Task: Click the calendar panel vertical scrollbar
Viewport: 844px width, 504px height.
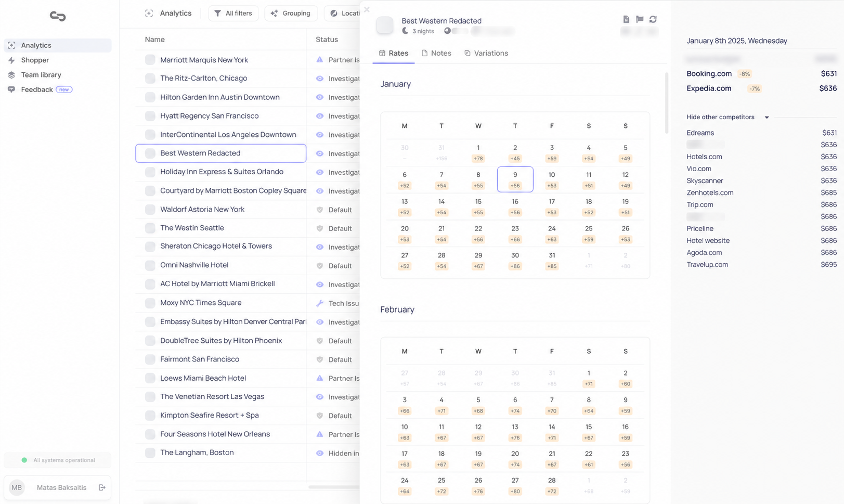Action: tap(666, 103)
